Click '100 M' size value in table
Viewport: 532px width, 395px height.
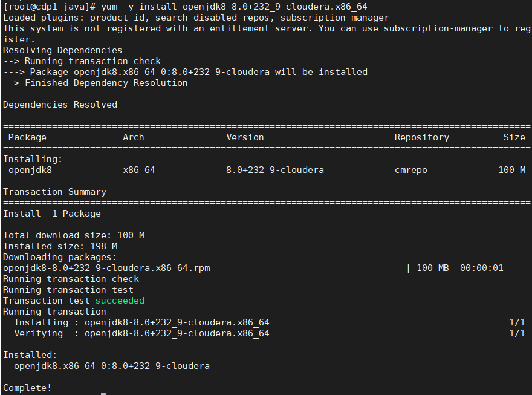point(511,169)
